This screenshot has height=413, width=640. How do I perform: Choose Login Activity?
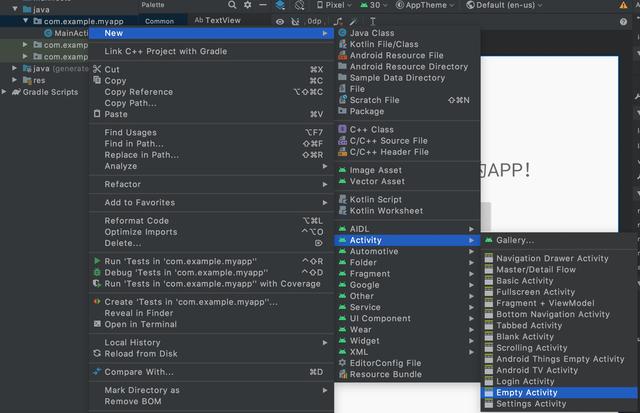(x=559, y=382)
